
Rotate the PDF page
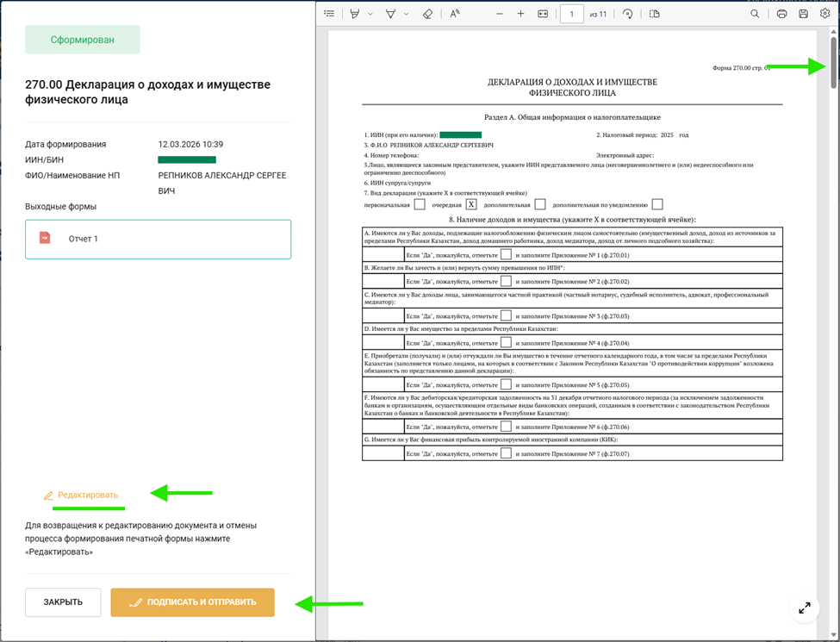coord(627,14)
